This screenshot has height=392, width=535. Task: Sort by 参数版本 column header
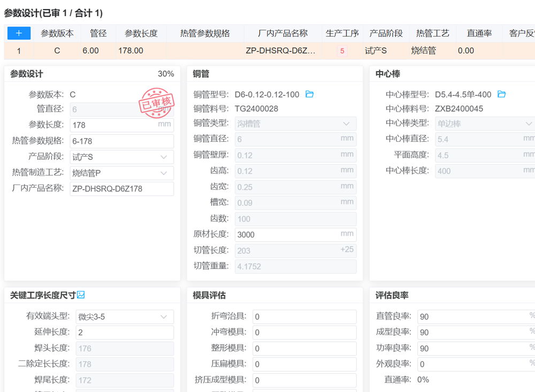[57, 33]
